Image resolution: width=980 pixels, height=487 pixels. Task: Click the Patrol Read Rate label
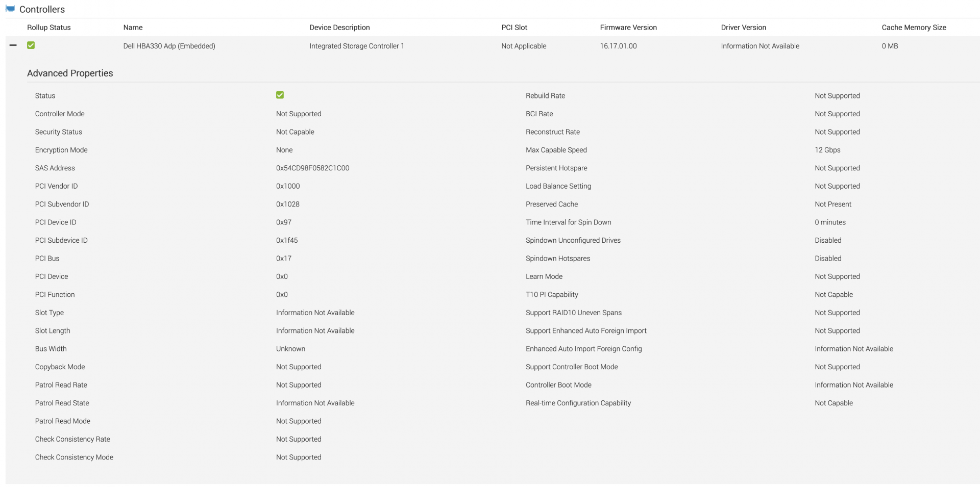point(61,385)
